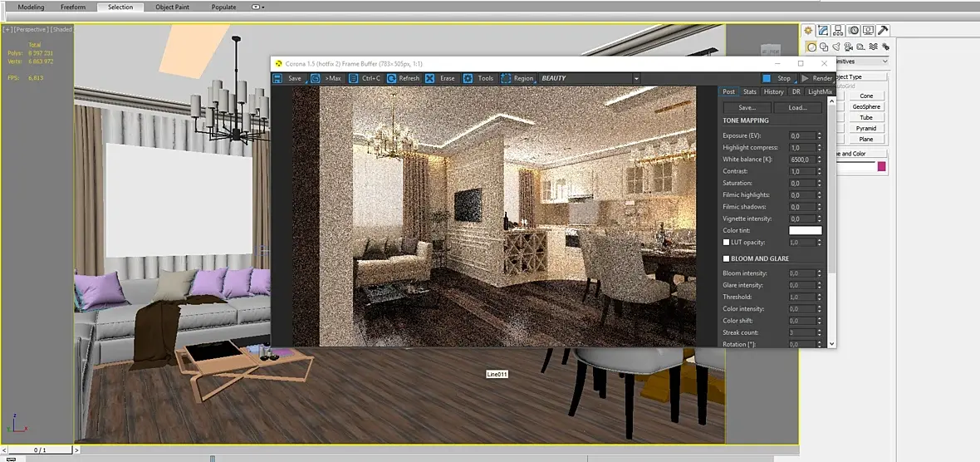This screenshot has height=462, width=980.
Task: Adjust the Contrast spinner arrows
Action: 819,171
